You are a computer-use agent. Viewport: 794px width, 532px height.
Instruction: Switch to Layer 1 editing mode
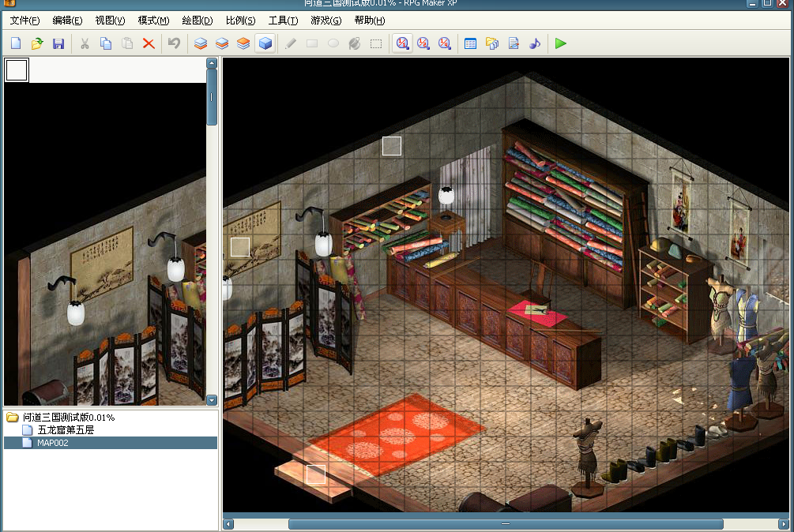pos(201,43)
